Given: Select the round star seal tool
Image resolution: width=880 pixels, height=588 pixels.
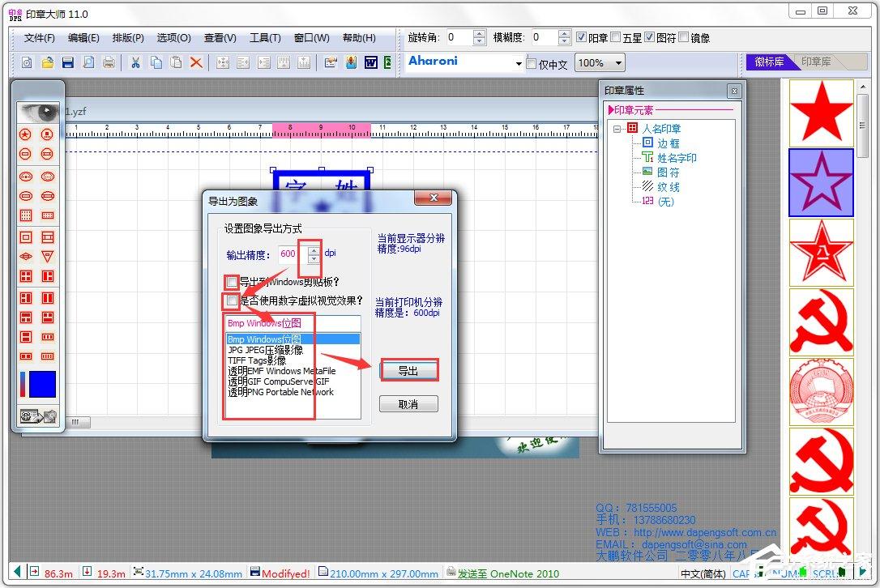Looking at the screenshot, I should pyautogui.click(x=26, y=134).
